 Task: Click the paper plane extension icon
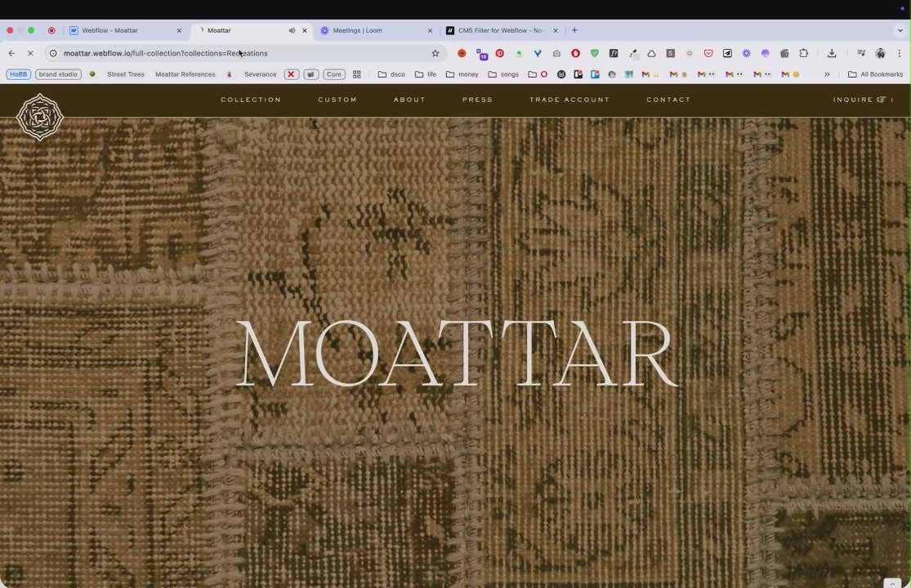pyautogui.click(x=727, y=53)
